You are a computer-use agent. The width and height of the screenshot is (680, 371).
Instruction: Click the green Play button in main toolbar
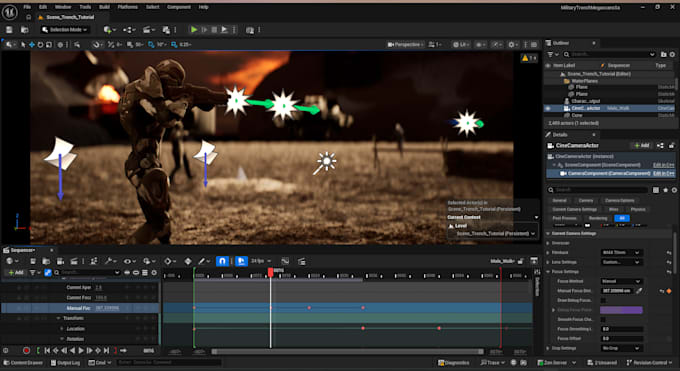[194, 30]
